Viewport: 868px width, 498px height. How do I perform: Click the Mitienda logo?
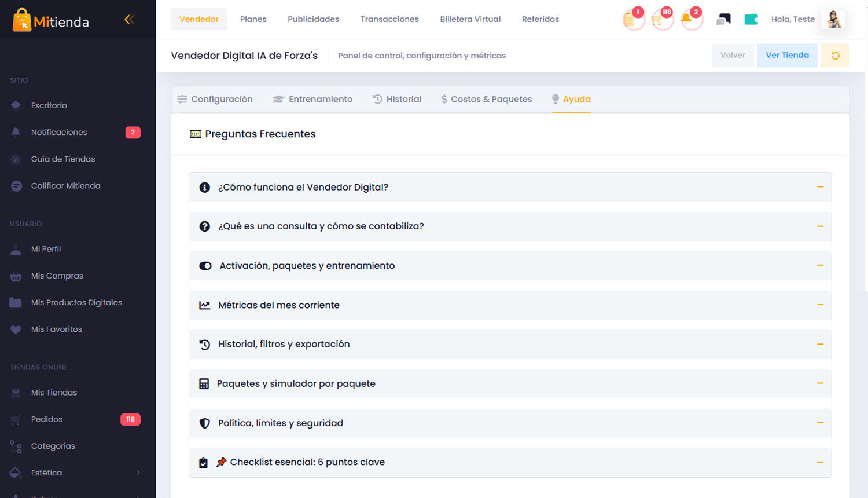coord(51,21)
